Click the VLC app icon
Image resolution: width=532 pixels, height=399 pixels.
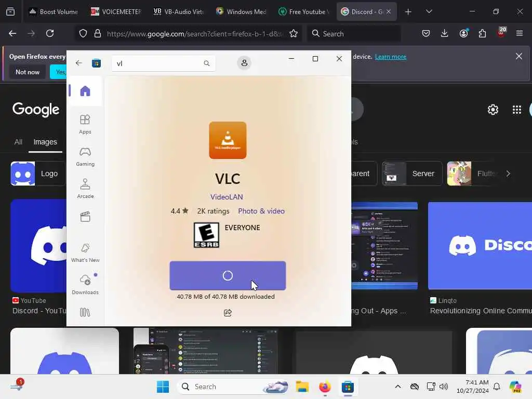coord(228,140)
